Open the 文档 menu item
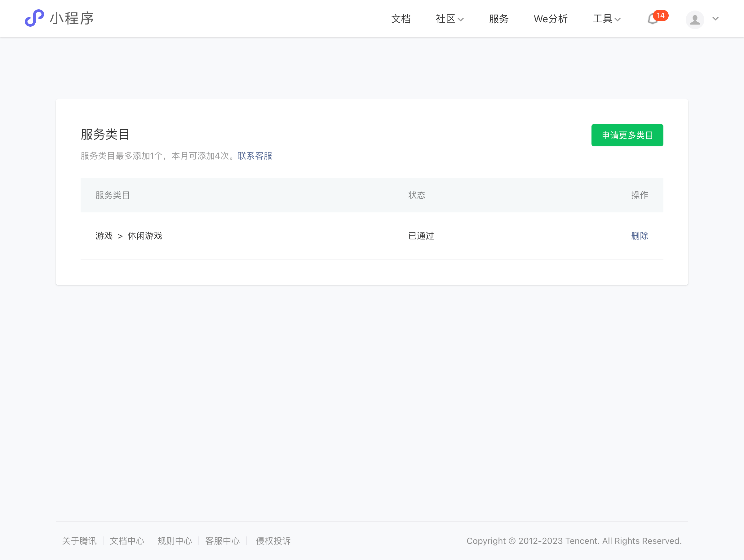The image size is (744, 560). (401, 19)
